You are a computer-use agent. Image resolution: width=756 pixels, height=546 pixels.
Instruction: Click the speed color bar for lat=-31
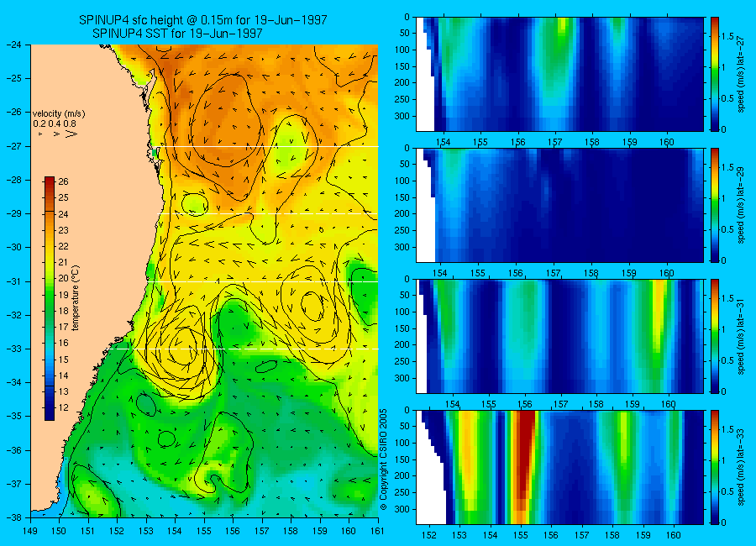(715, 336)
